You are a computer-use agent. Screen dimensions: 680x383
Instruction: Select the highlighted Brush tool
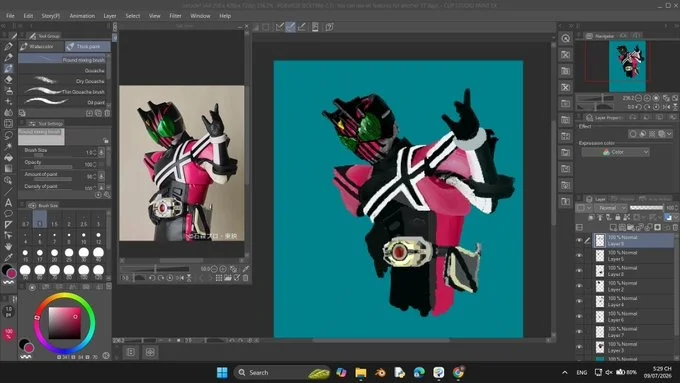click(8, 69)
